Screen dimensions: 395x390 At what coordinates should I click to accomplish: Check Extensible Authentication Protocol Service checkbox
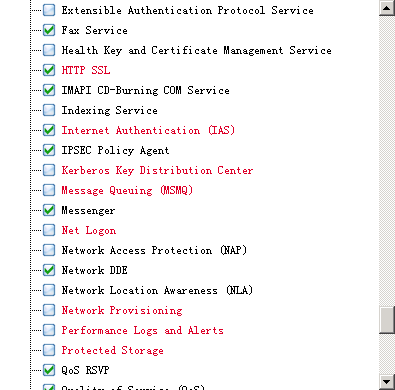(49, 10)
